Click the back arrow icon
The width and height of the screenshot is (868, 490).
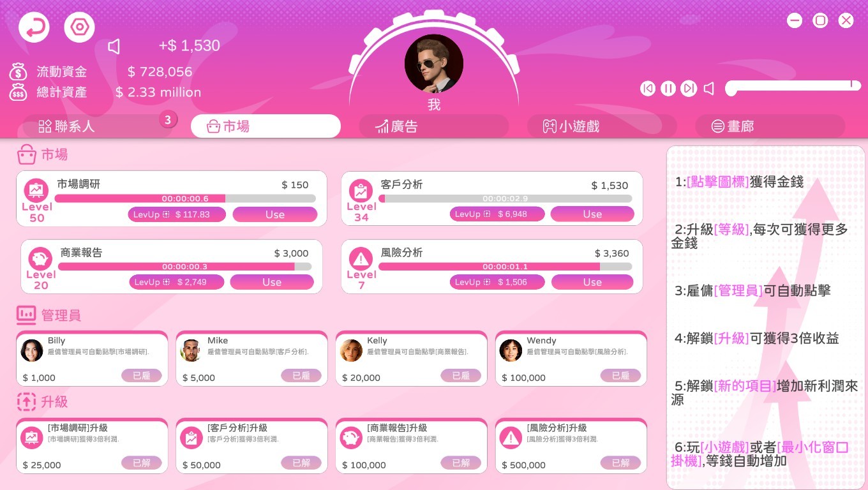[34, 27]
